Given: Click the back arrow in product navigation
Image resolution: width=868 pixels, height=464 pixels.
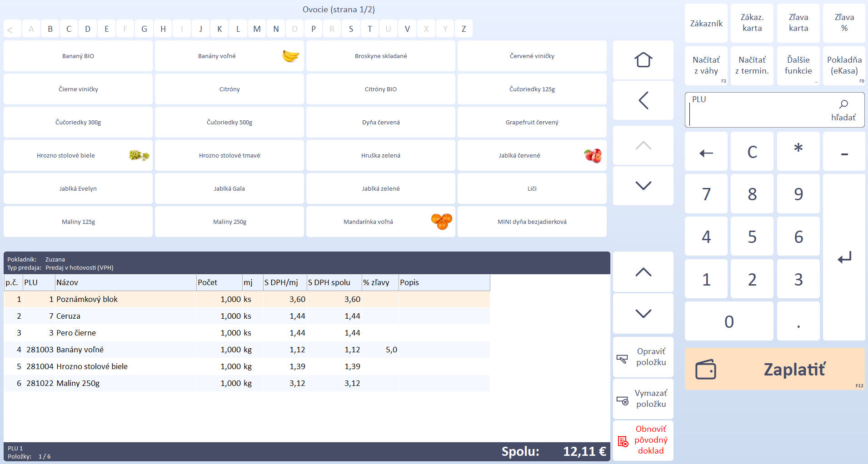Looking at the screenshot, I should (x=643, y=100).
